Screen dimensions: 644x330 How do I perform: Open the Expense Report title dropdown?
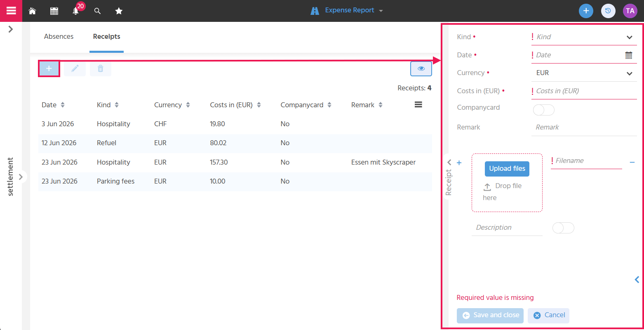(347, 10)
